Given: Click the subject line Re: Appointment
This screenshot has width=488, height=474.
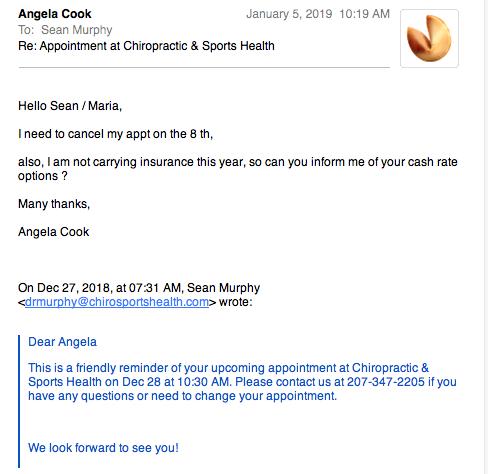Looking at the screenshot, I should pyautogui.click(x=146, y=46).
